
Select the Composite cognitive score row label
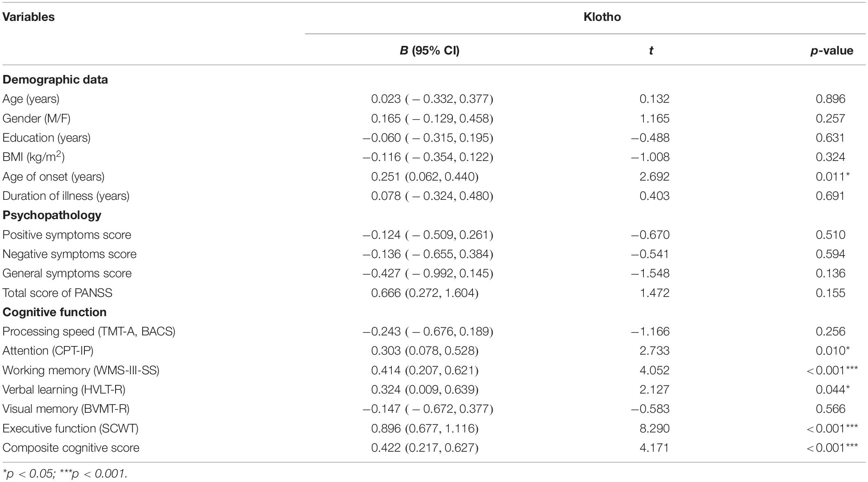[x=71, y=448]
